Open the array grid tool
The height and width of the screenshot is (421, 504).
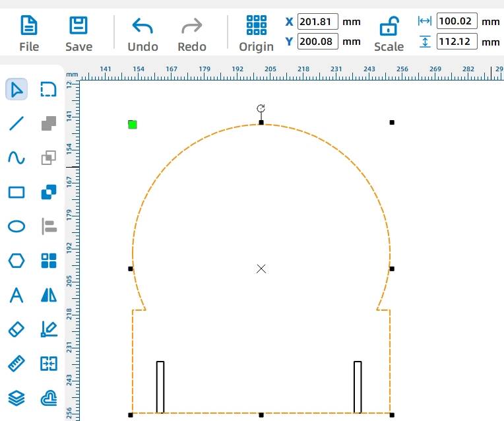coord(49,261)
